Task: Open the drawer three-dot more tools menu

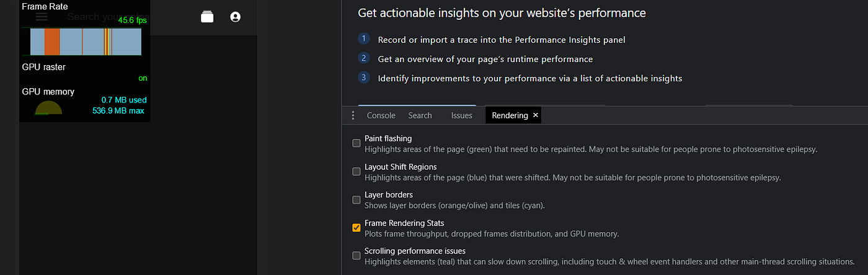Action: click(x=353, y=115)
